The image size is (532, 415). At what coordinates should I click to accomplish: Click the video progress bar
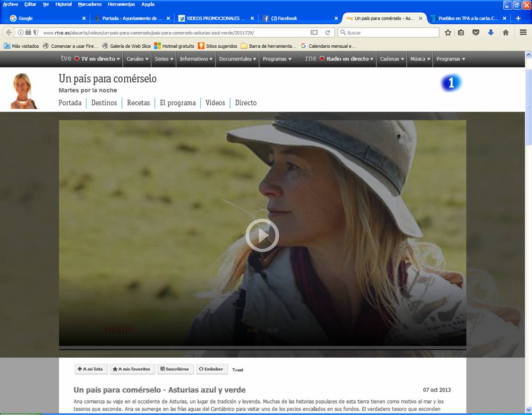pyautogui.click(x=262, y=349)
